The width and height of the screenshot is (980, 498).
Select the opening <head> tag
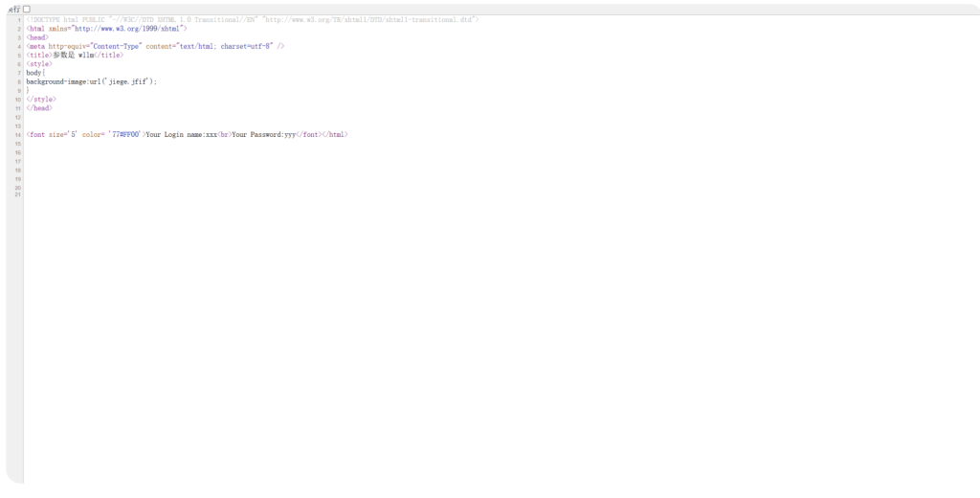[x=37, y=37]
